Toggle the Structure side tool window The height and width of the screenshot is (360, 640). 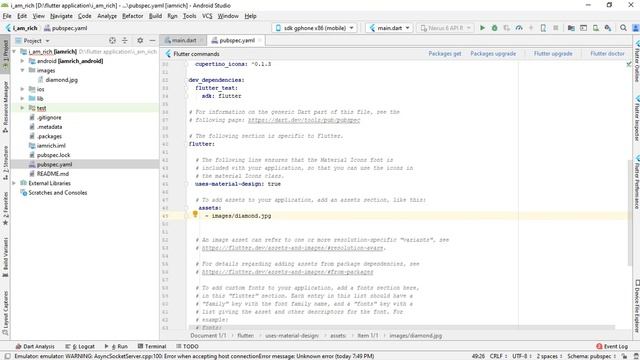coord(5,162)
